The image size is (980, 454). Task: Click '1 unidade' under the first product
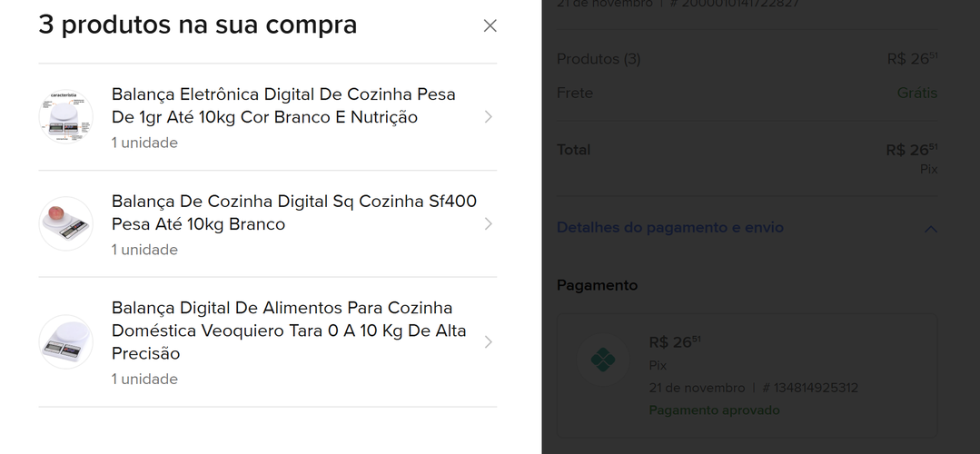click(144, 143)
